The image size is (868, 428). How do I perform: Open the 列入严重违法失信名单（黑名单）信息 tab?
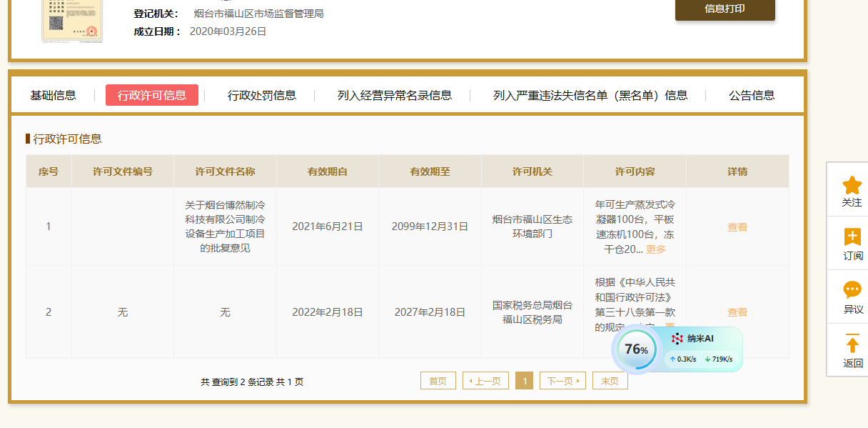pyautogui.click(x=590, y=95)
